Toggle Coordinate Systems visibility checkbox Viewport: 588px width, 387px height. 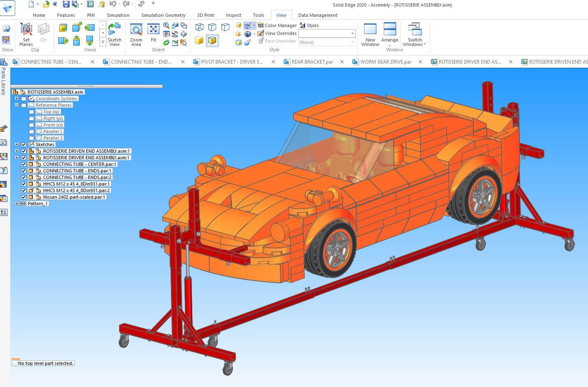24,98
